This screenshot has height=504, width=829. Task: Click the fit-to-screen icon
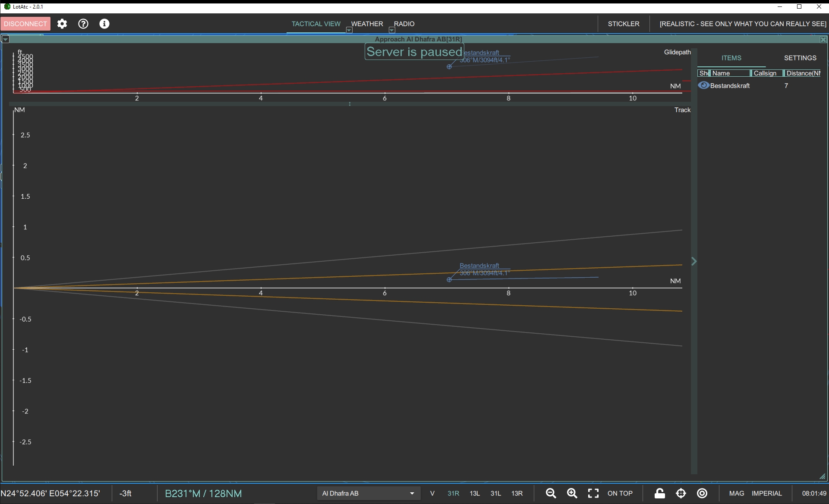[593, 493]
